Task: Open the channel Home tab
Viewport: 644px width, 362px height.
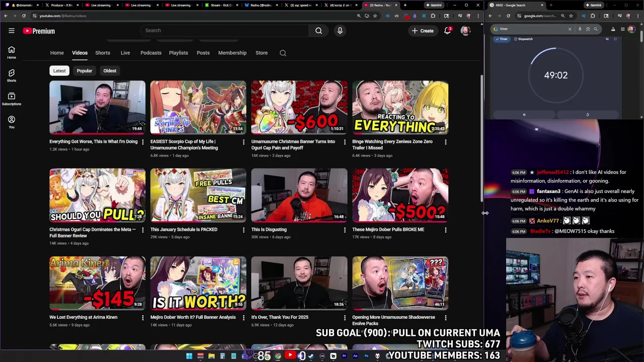Action: 57,53
